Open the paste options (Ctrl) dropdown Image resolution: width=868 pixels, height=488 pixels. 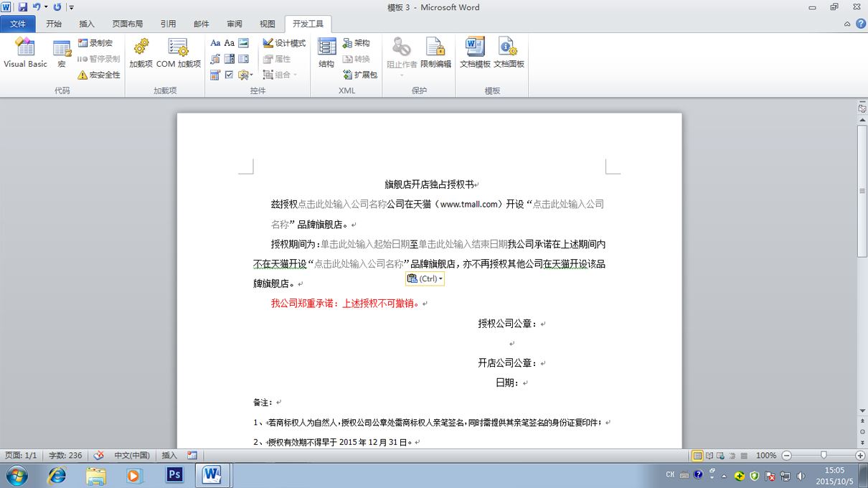[x=425, y=278]
